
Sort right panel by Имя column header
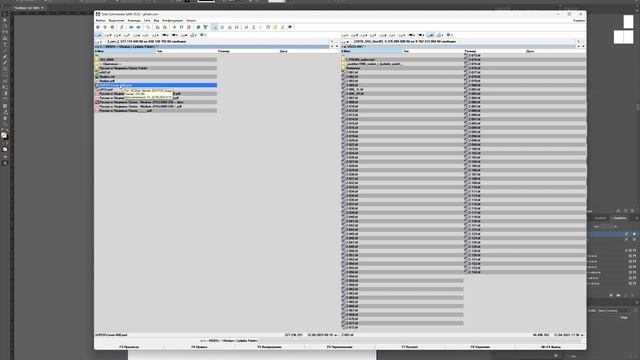click(371, 51)
